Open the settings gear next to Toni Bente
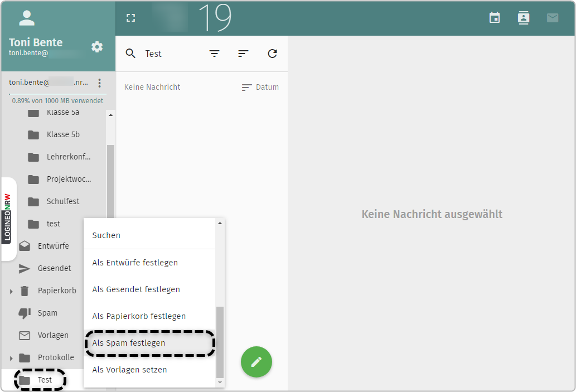This screenshot has height=392, width=576. 97,46
